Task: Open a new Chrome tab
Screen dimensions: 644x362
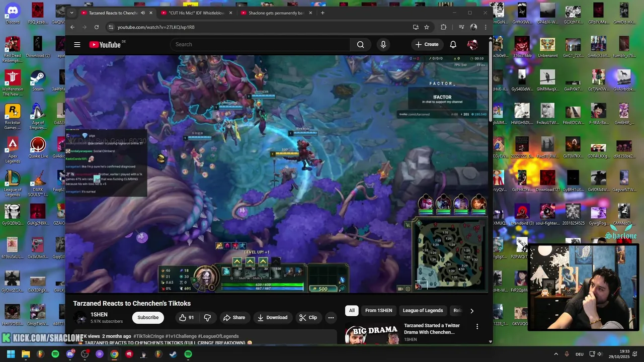Action: click(323, 13)
